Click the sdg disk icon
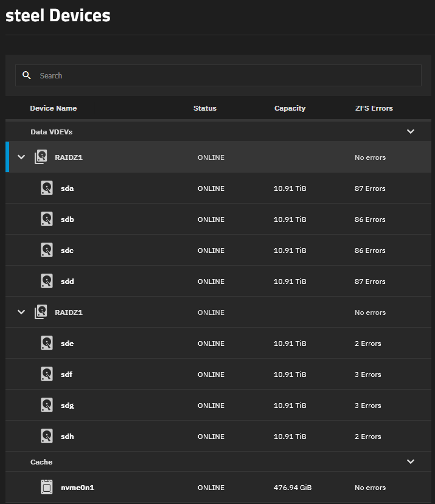This screenshot has width=435, height=504. [x=47, y=406]
